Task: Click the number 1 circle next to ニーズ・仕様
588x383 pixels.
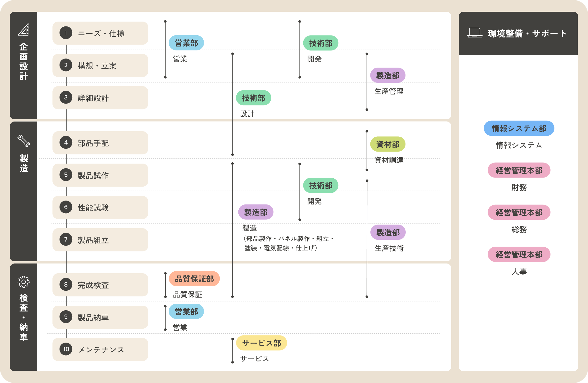Action: click(x=66, y=33)
